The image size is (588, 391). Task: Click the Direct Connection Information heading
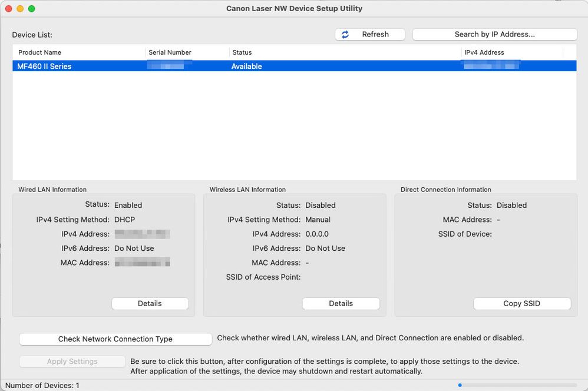(446, 190)
